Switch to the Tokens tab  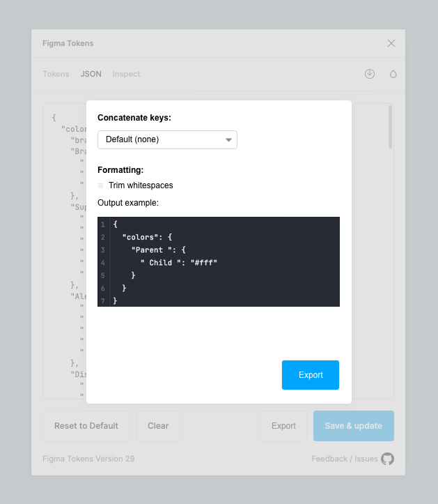[x=56, y=74]
